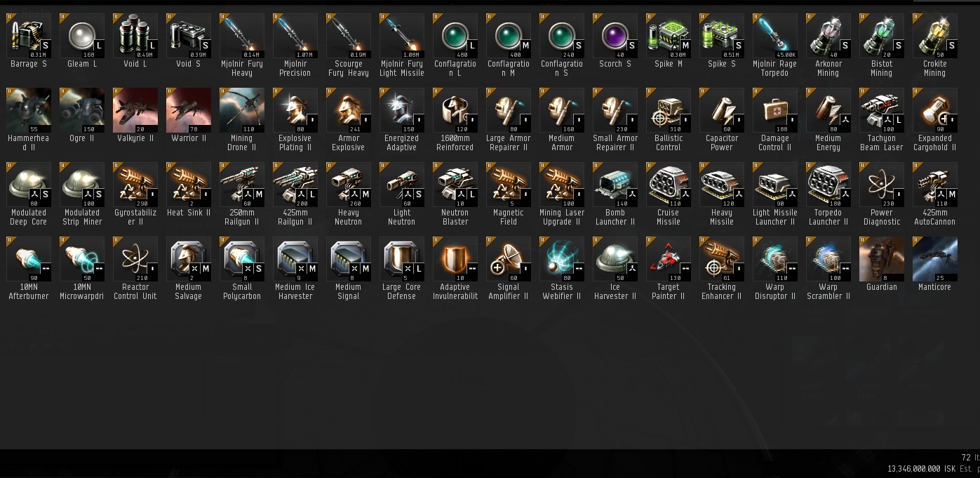The image size is (980, 478).
Task: Select Target Painter II icon
Action: click(669, 259)
